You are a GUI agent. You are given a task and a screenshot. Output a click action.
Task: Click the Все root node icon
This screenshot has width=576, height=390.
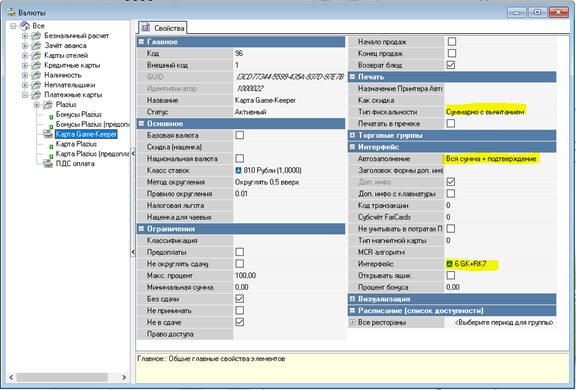(x=25, y=26)
